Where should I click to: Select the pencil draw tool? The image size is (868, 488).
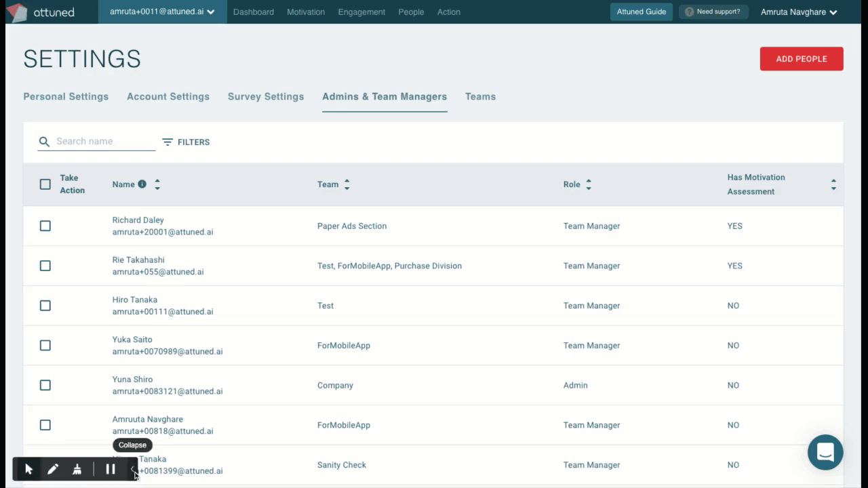tap(53, 469)
